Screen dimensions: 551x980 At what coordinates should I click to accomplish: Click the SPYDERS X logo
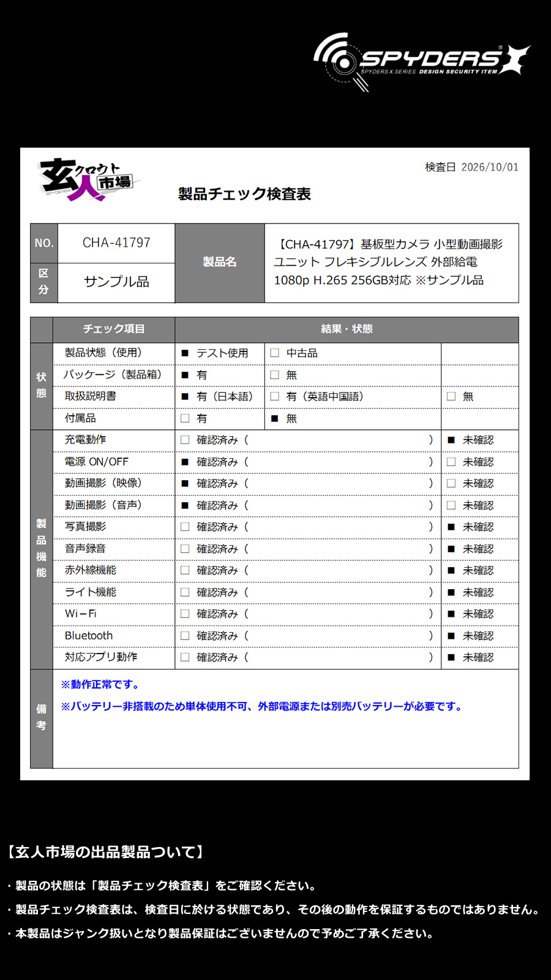[421, 62]
